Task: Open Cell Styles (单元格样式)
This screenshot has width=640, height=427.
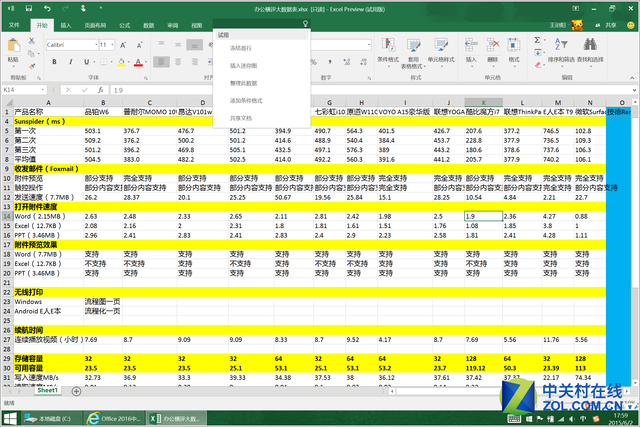Action: [441, 51]
